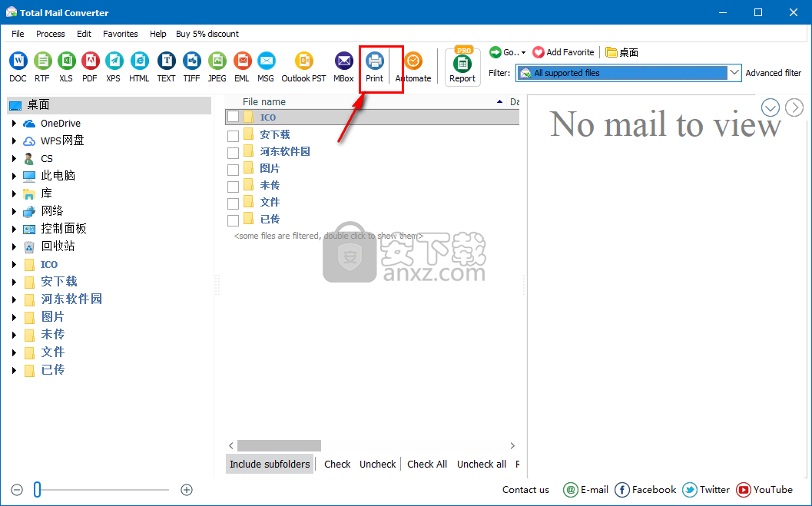Click the Uncheck all button
Viewport: 812px width, 506px height.
pos(482,464)
